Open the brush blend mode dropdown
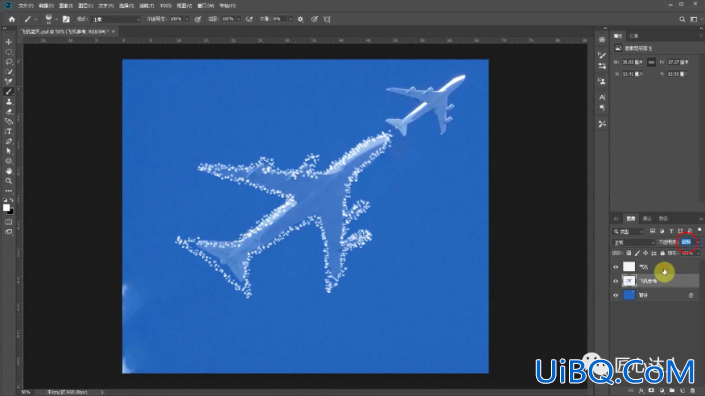The height and width of the screenshot is (396, 705). [116, 19]
